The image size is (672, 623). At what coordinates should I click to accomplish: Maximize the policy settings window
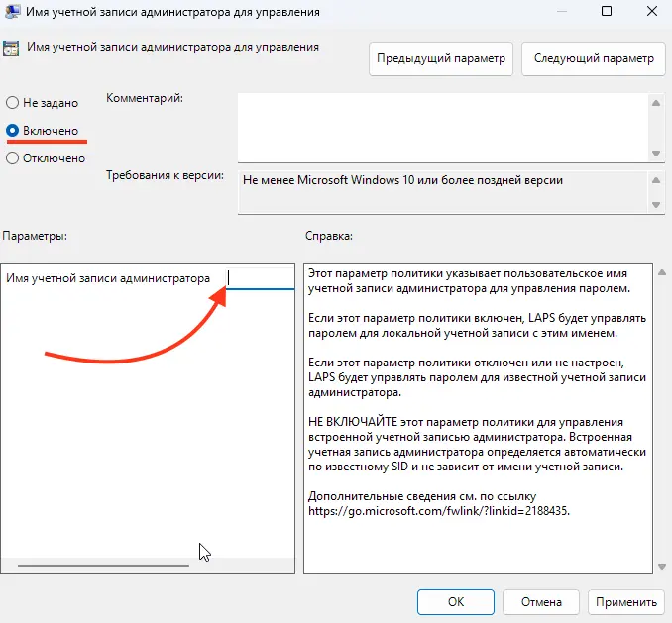pos(606,13)
